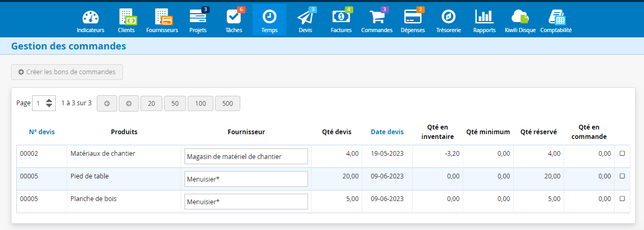
Task: Go to the previous results page arrow
Action: click(x=107, y=104)
